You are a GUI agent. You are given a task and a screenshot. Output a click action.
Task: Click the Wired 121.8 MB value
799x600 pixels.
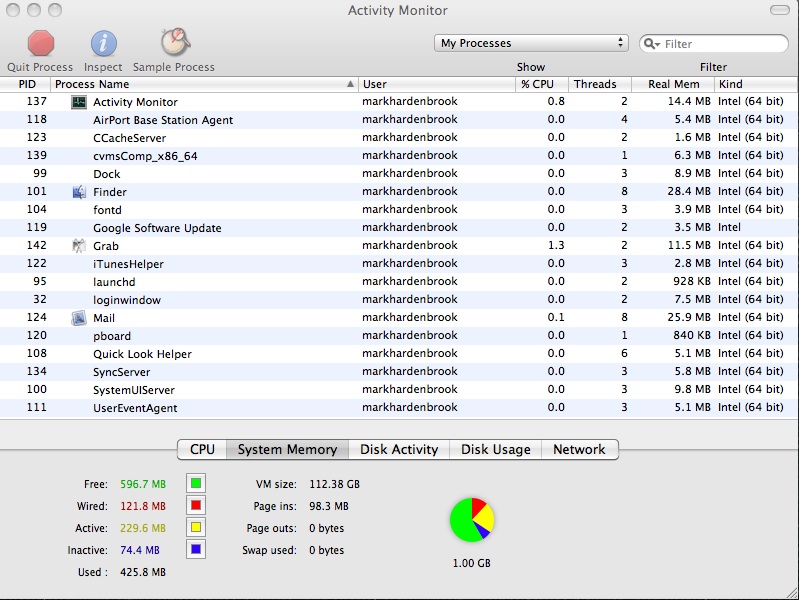pos(143,506)
